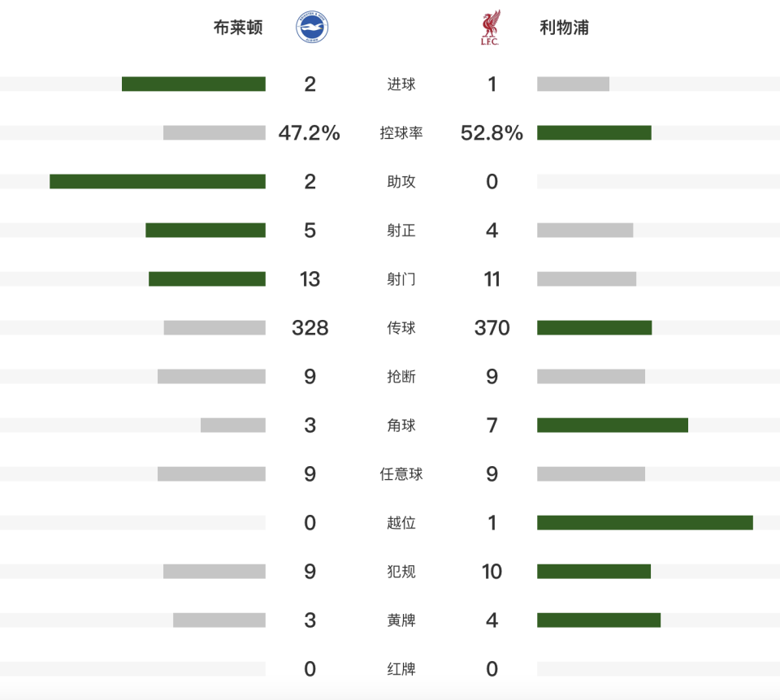Select the 利物浦 team name
This screenshot has height=700, width=780.
(x=565, y=28)
